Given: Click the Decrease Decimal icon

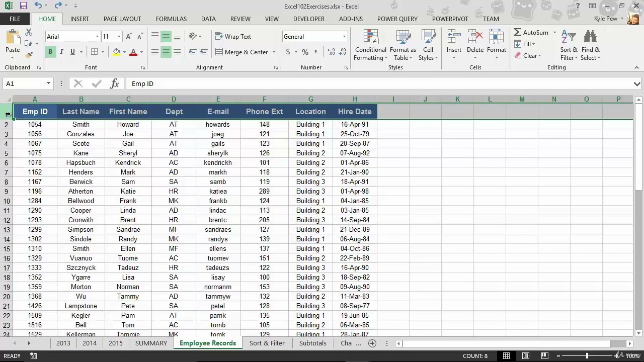Looking at the screenshot, I should 343,52.
